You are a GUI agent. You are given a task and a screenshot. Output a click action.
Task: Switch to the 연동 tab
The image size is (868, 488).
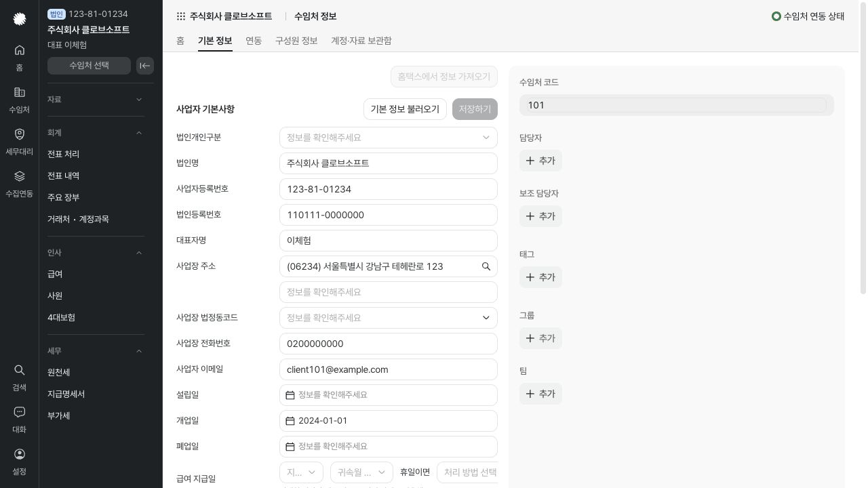click(254, 41)
